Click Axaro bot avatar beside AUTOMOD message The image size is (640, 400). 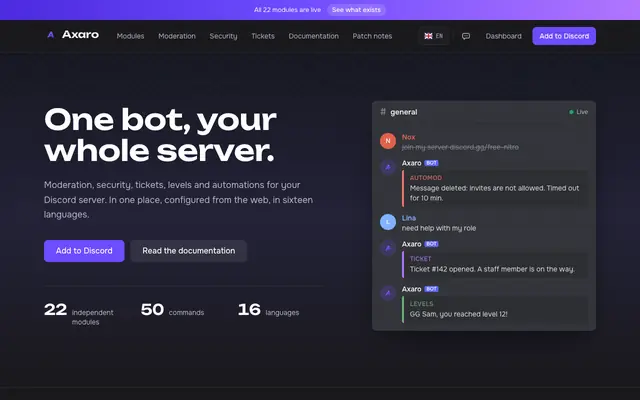point(388,167)
